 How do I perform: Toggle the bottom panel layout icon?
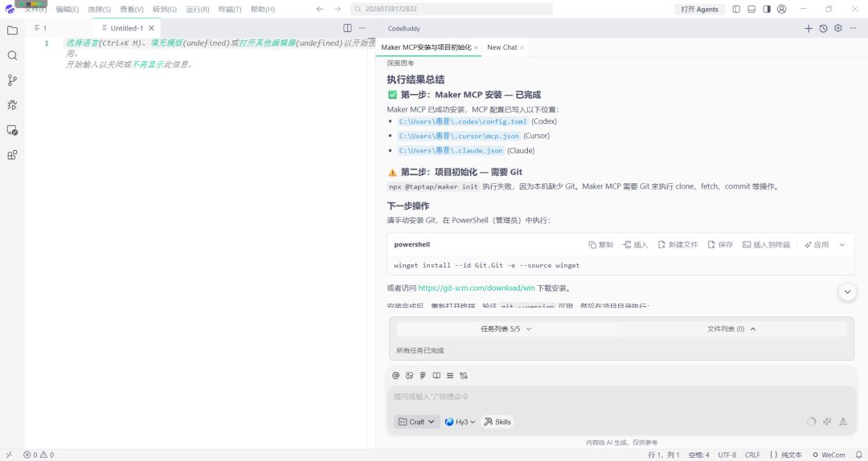point(751,9)
